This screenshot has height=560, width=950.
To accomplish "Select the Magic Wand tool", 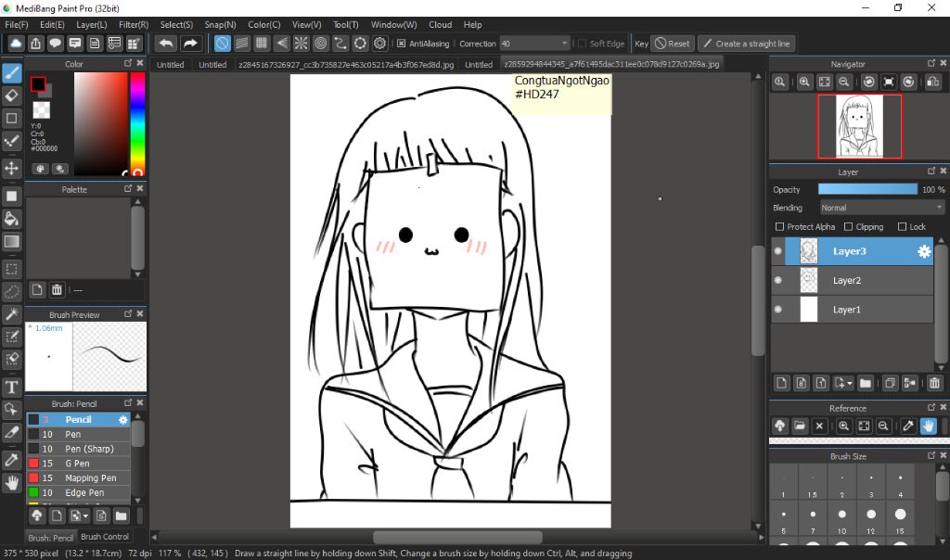I will (x=11, y=314).
